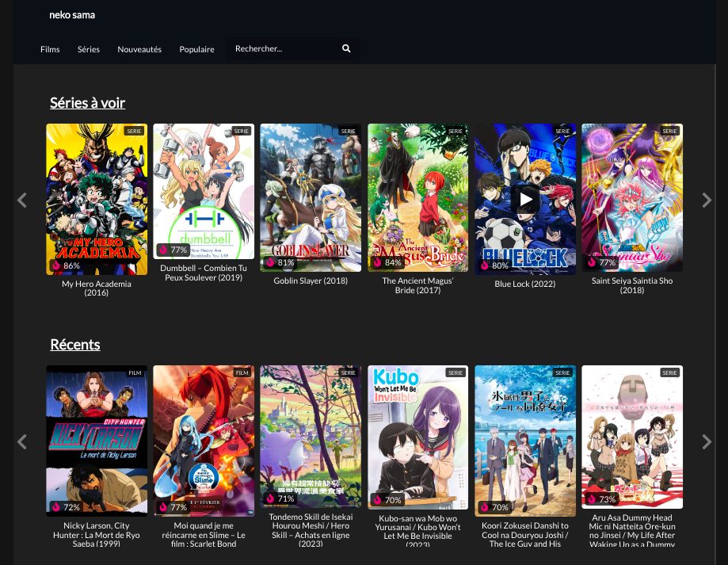Click FILM badge on Nicky Larson poster
This screenshot has height=565, width=728.
click(135, 372)
